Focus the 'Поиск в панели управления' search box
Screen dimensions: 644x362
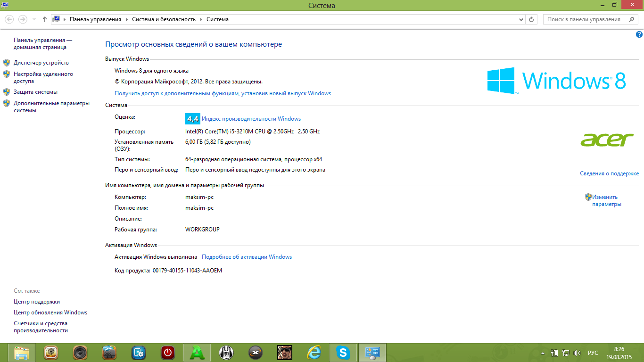591,19
